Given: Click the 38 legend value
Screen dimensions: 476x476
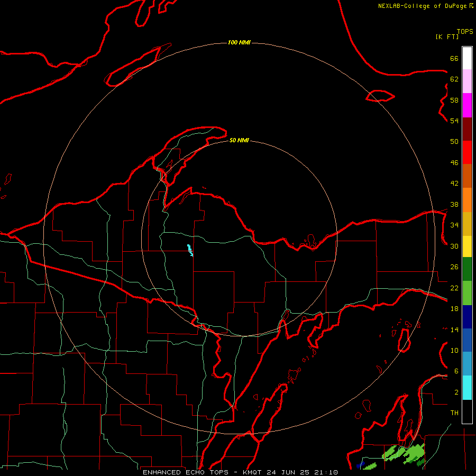Looking at the screenshot, I should (454, 205).
